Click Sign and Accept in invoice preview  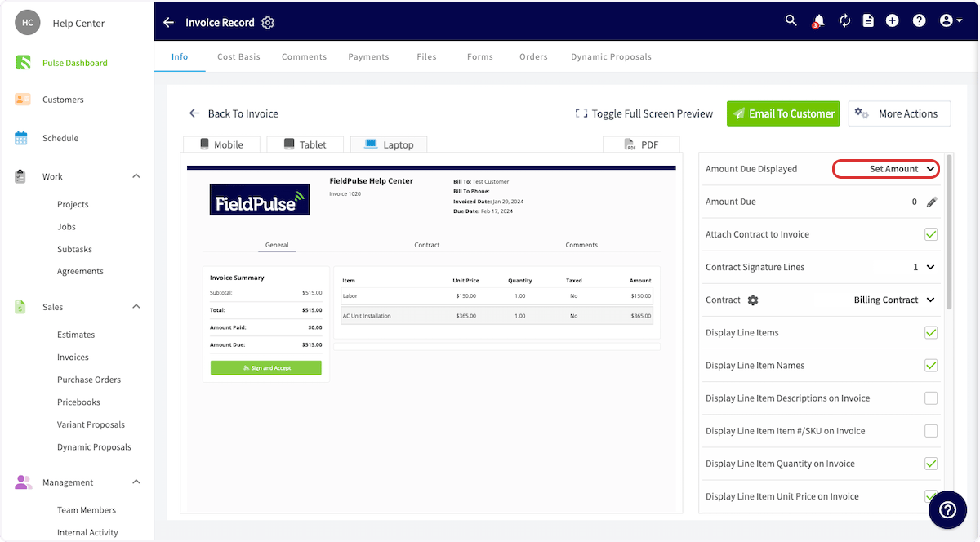(266, 368)
